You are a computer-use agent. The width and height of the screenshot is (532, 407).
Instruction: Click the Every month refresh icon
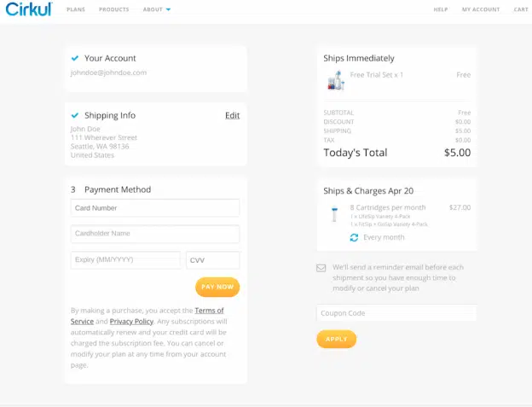coord(354,237)
